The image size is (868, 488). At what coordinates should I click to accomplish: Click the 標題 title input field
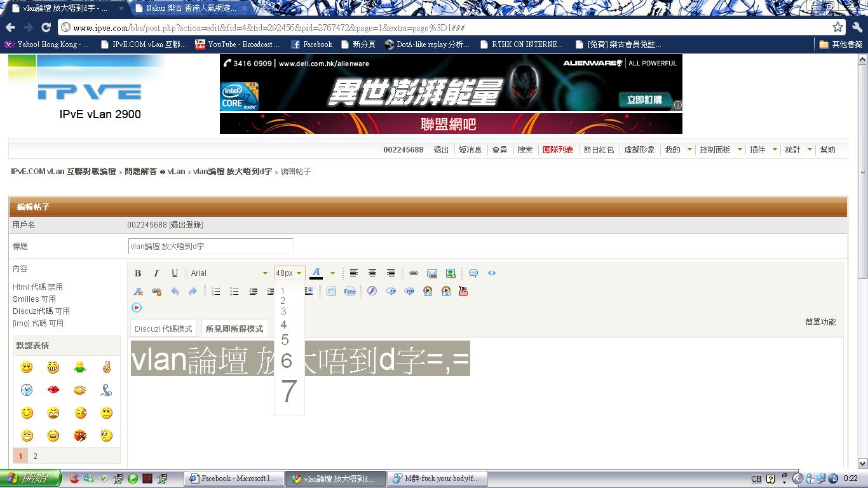coord(210,247)
